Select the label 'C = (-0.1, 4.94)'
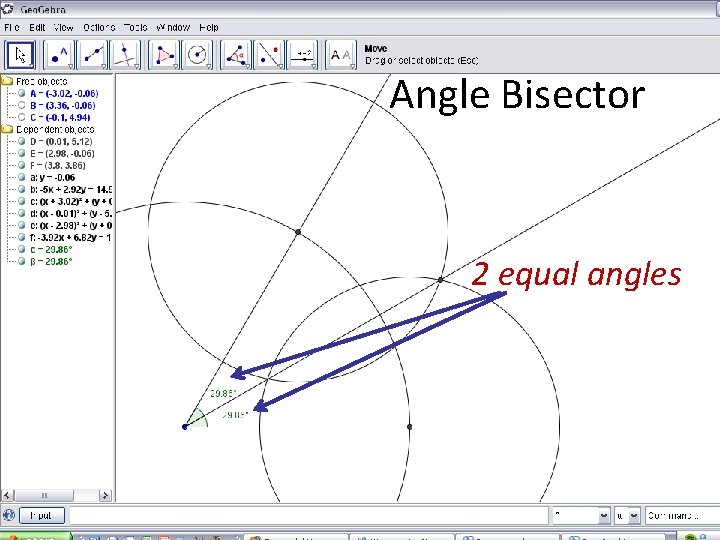The height and width of the screenshot is (540, 720). [60, 117]
